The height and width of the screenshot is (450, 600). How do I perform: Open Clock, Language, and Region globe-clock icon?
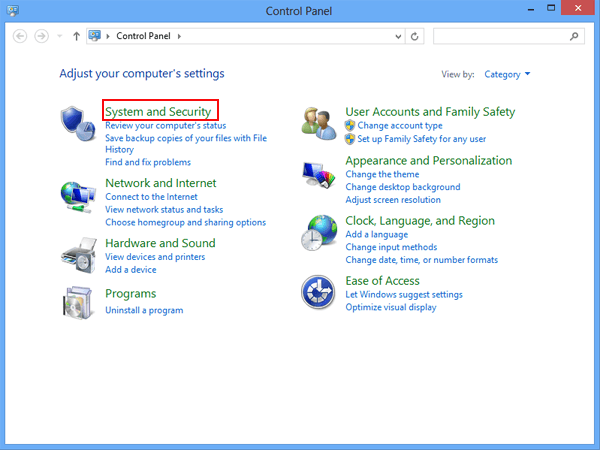click(319, 233)
